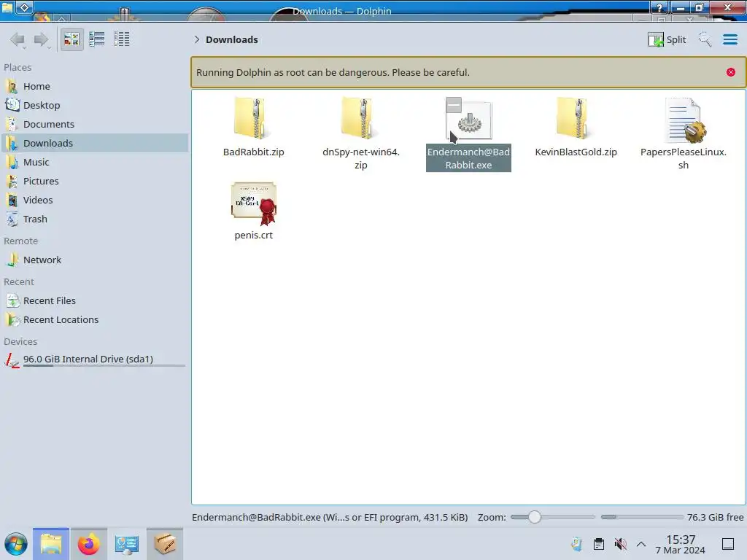The width and height of the screenshot is (747, 560).
Task: Expand hidden system tray icons
Action: click(x=641, y=544)
